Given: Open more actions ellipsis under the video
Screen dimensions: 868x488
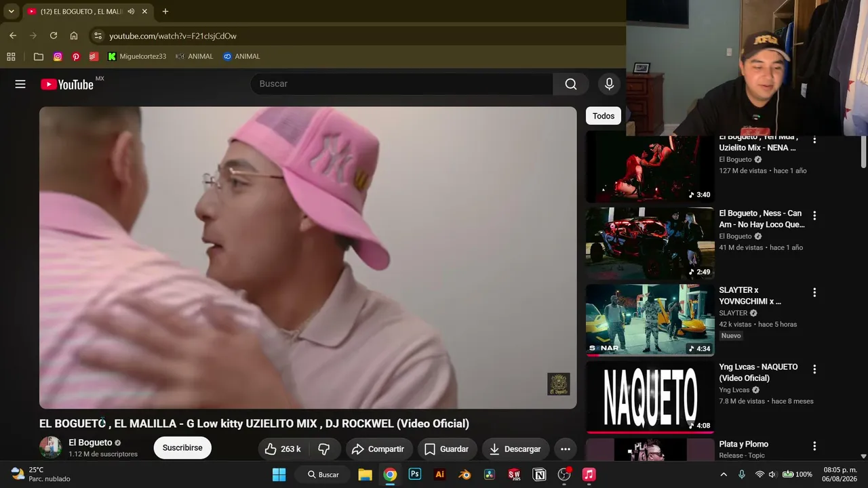Looking at the screenshot, I should tap(566, 449).
